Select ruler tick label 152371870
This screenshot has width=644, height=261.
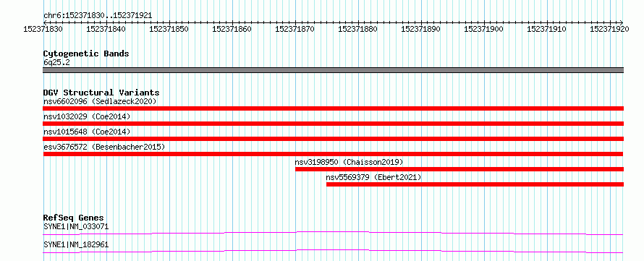coord(295,29)
